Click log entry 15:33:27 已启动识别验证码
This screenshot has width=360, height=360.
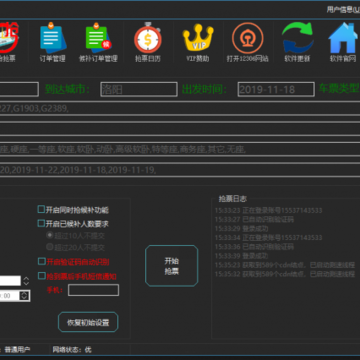point(254,219)
